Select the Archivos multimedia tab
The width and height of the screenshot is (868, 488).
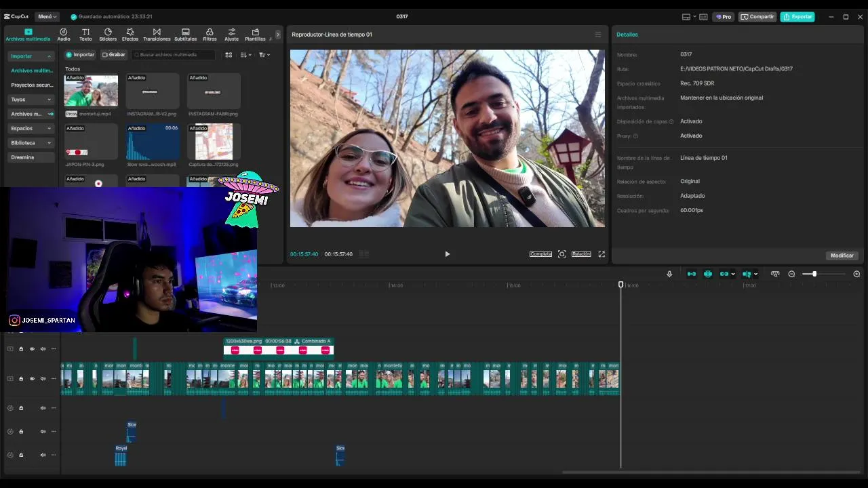pyautogui.click(x=28, y=35)
